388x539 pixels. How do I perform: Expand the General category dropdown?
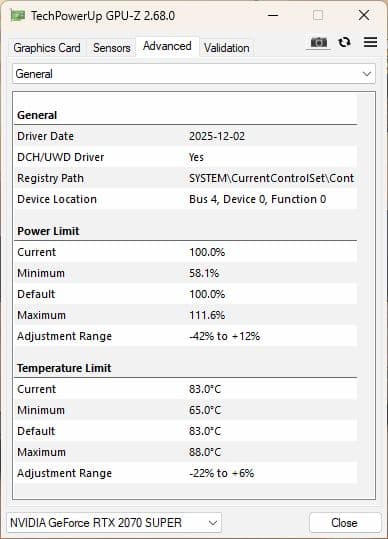(194, 74)
